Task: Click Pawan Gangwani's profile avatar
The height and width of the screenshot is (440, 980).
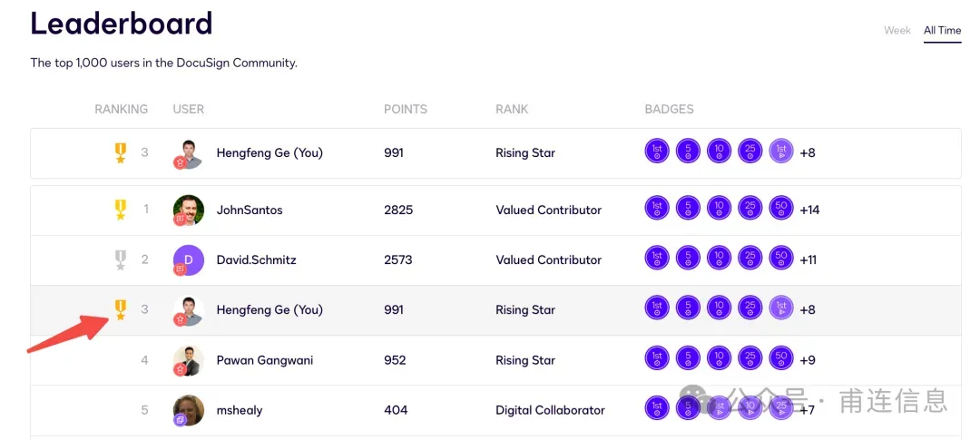Action: [x=189, y=361]
